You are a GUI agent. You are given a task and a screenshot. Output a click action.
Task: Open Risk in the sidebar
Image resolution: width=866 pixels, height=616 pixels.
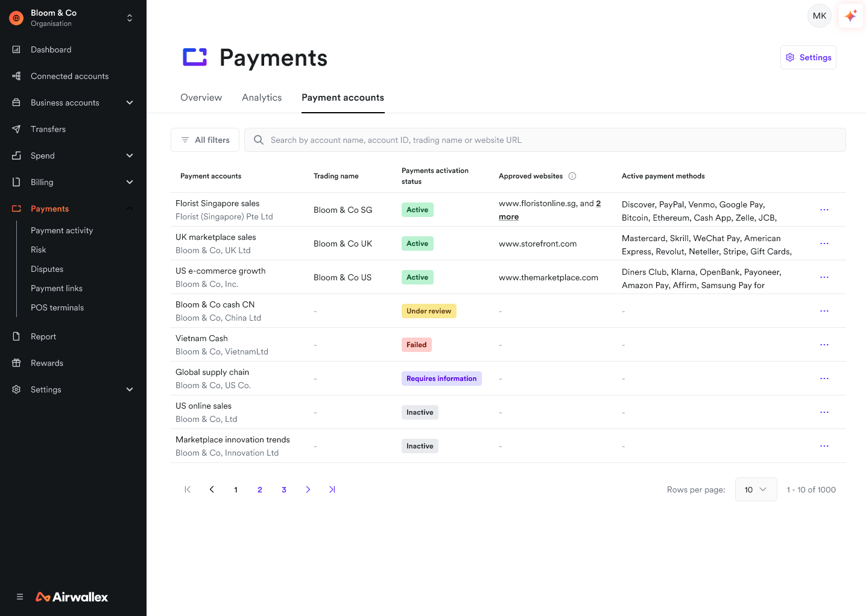[39, 250]
